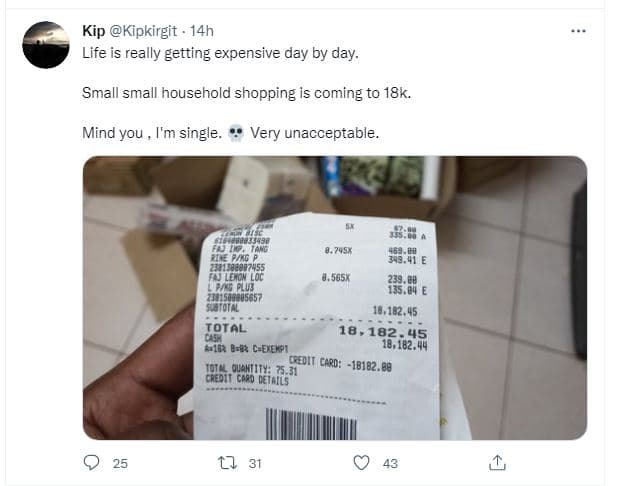Click the likes count 43
Image resolution: width=618 pixels, height=486 pixels.
[390, 463]
